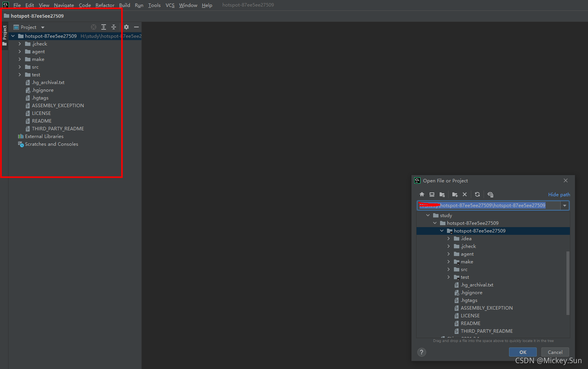Click the Show Hidden Files eye icon

point(490,195)
